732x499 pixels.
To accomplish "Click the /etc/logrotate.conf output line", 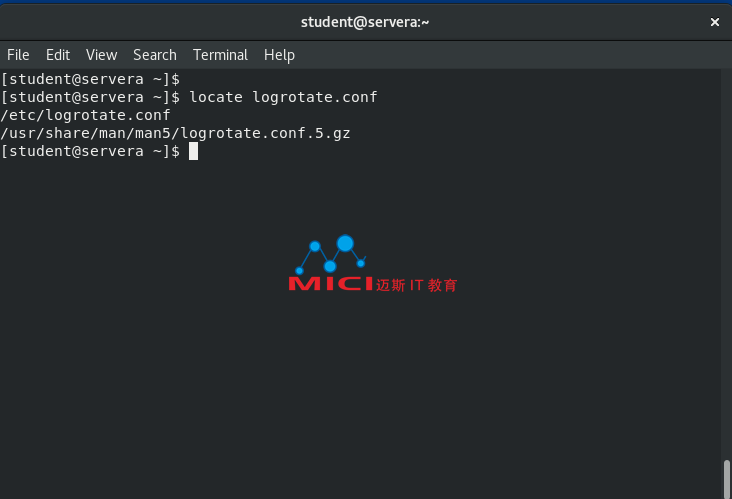I will 85,115.
